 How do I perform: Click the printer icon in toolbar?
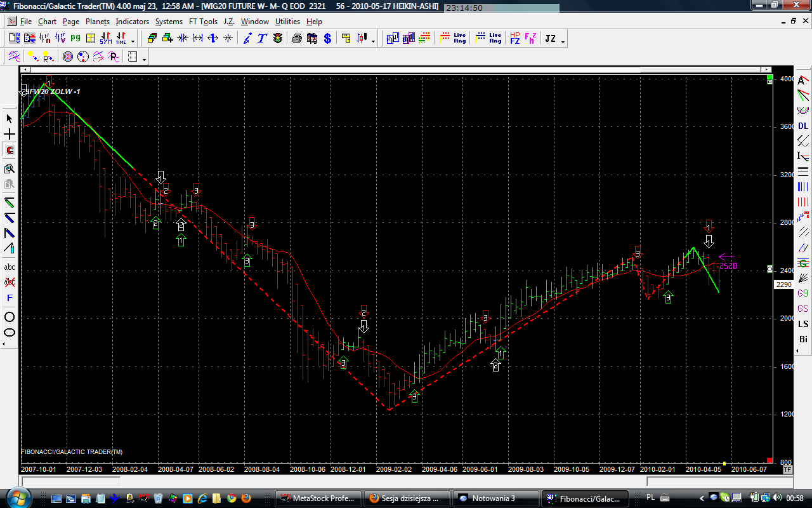[x=296, y=38]
